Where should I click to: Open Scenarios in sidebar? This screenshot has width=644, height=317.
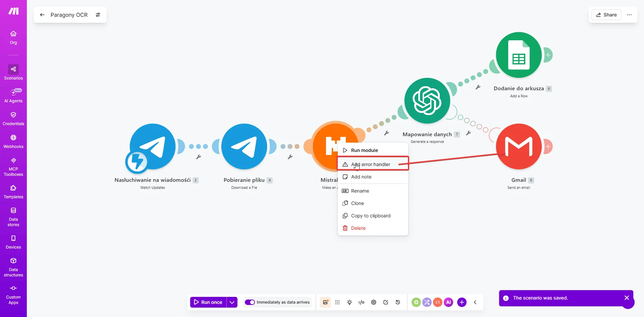point(13,72)
